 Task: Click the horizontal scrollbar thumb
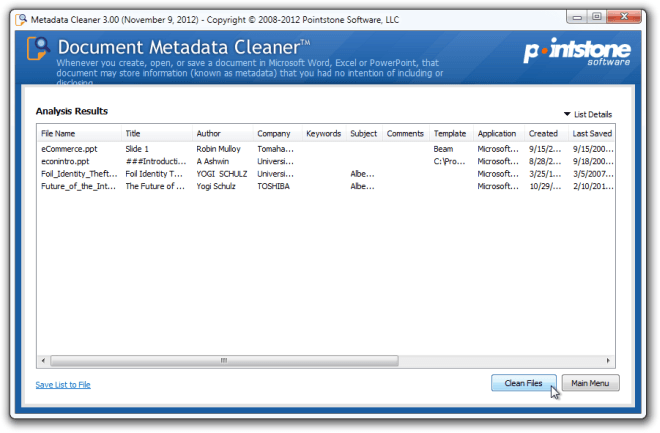(x=224, y=361)
